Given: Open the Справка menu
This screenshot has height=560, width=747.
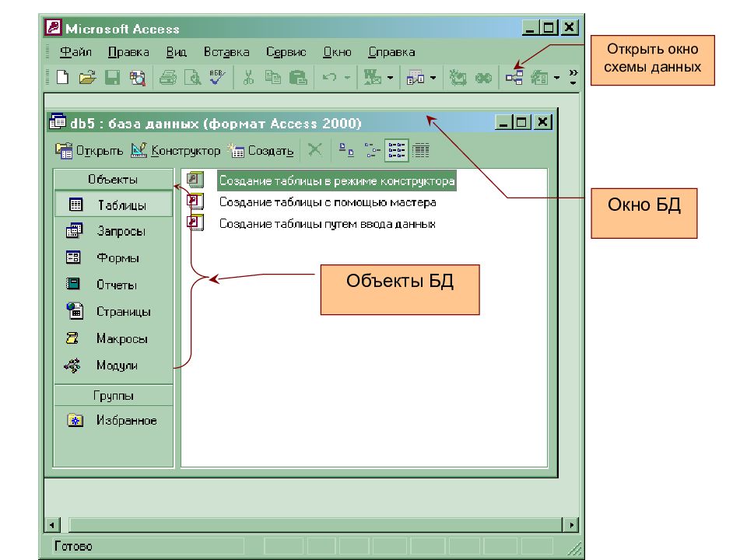Looking at the screenshot, I should click(x=391, y=52).
